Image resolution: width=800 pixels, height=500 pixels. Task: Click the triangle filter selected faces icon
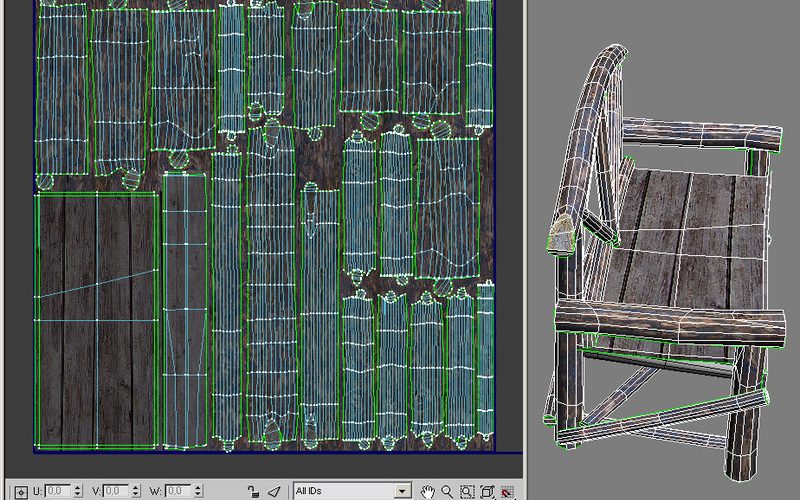tap(274, 492)
